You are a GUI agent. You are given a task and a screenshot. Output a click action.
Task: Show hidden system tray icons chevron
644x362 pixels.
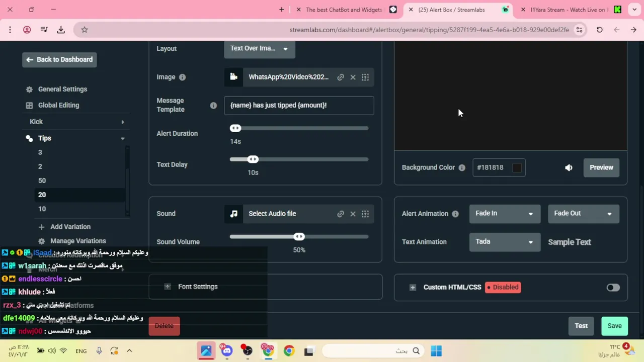click(x=129, y=351)
